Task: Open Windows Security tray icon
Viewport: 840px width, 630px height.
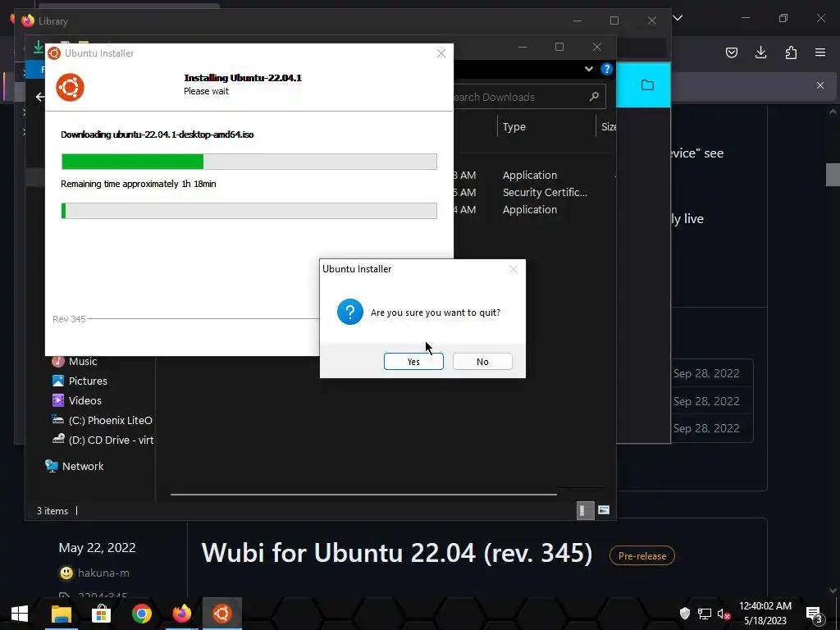Action: click(685, 614)
